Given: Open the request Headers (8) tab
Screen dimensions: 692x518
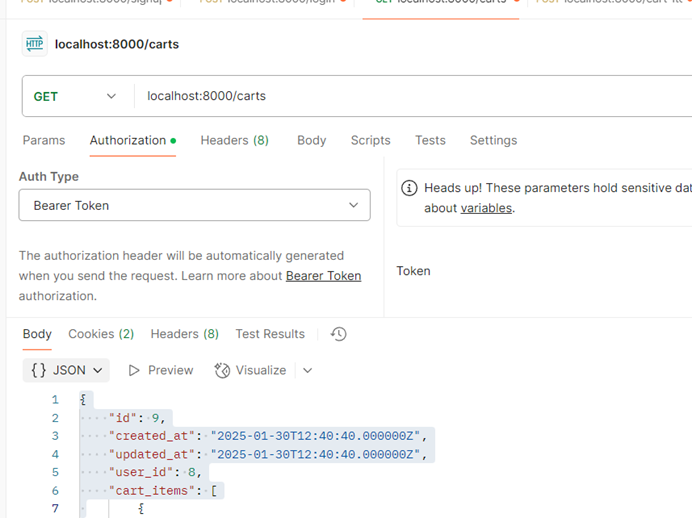Looking at the screenshot, I should 234,140.
